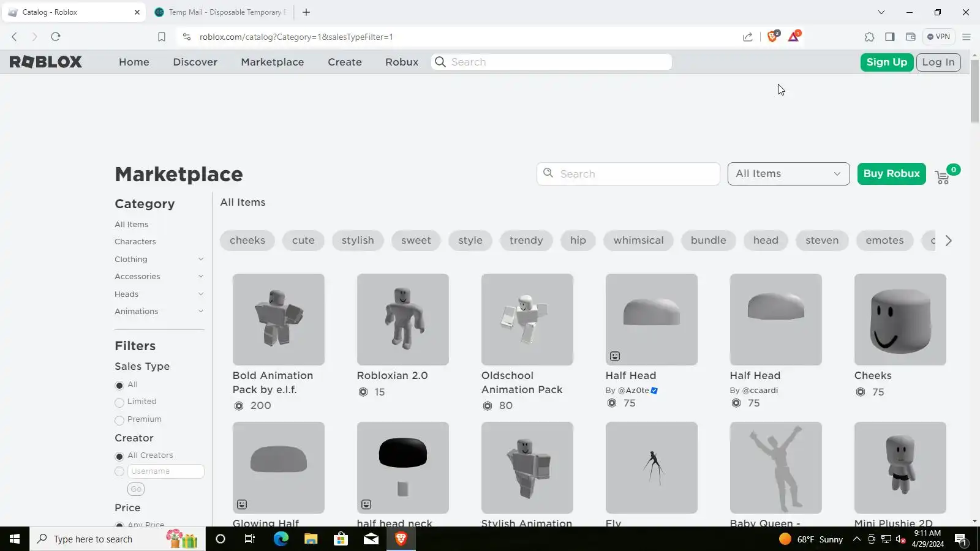Click the Brave Shields icon
This screenshot has height=551, width=980.
tap(773, 37)
